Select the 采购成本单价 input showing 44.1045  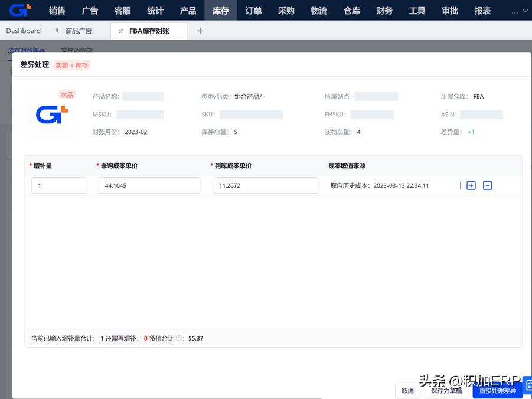[x=149, y=185]
